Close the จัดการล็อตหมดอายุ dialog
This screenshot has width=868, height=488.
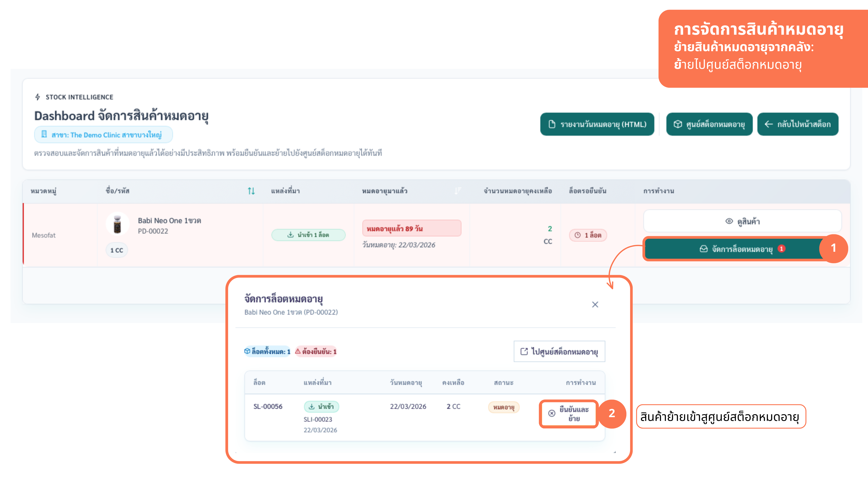pos(595,305)
